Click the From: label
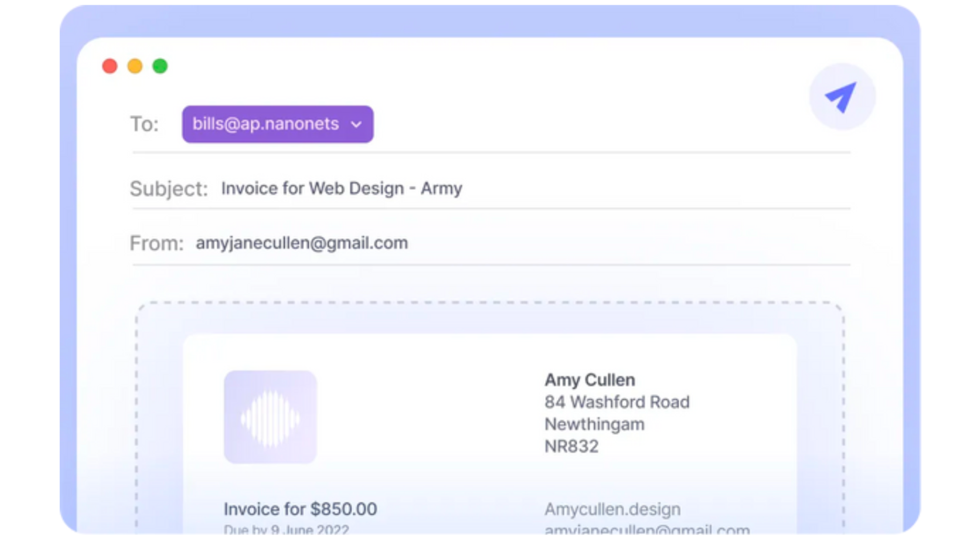This screenshot has width=980, height=540. pos(156,243)
